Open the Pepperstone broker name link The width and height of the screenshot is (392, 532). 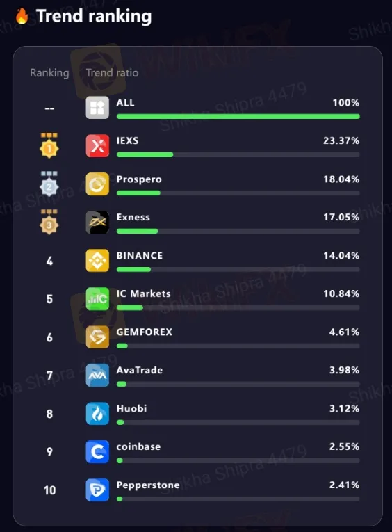tap(148, 485)
